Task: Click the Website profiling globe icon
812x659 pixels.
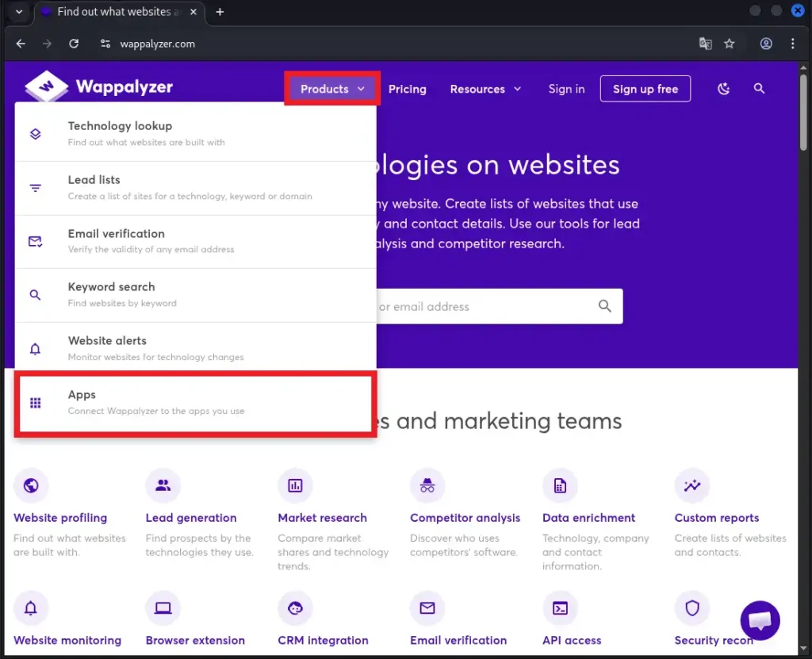Action: click(31, 485)
